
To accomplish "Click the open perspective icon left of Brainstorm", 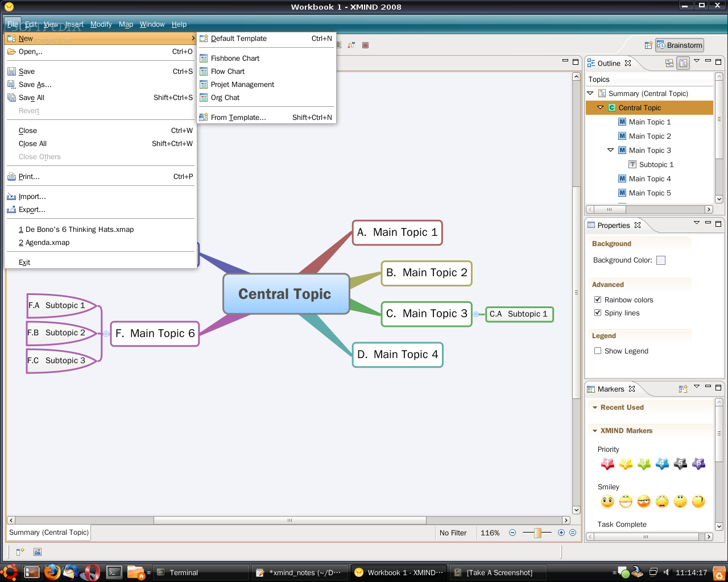I will point(648,45).
